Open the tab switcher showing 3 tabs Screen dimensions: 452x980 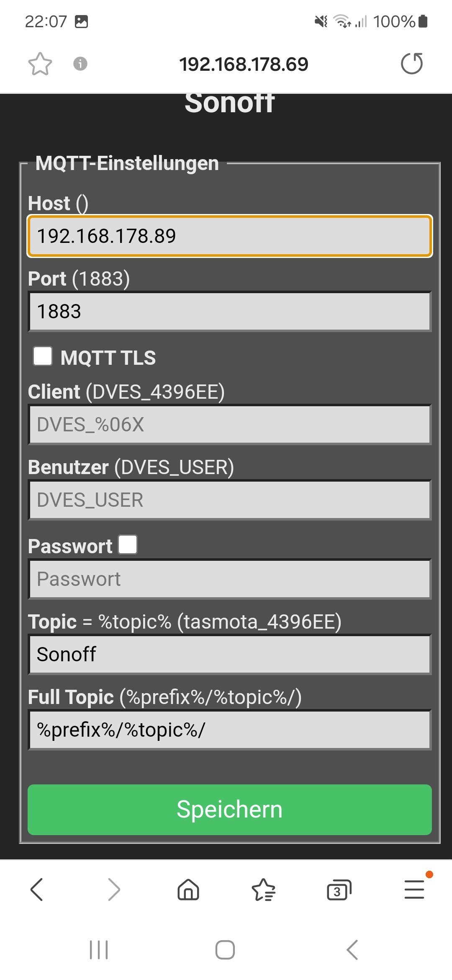click(339, 890)
